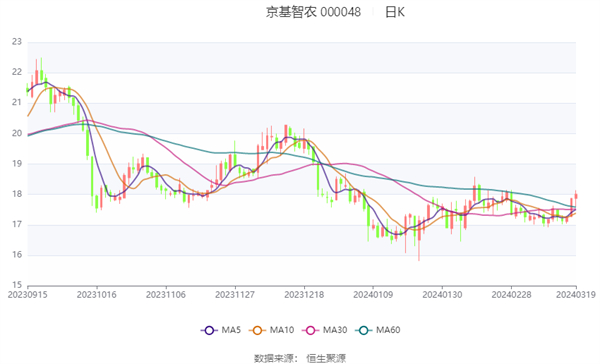Screen dimensions: 600x364
Task: Click the 日K label in title
Action: pos(395,12)
